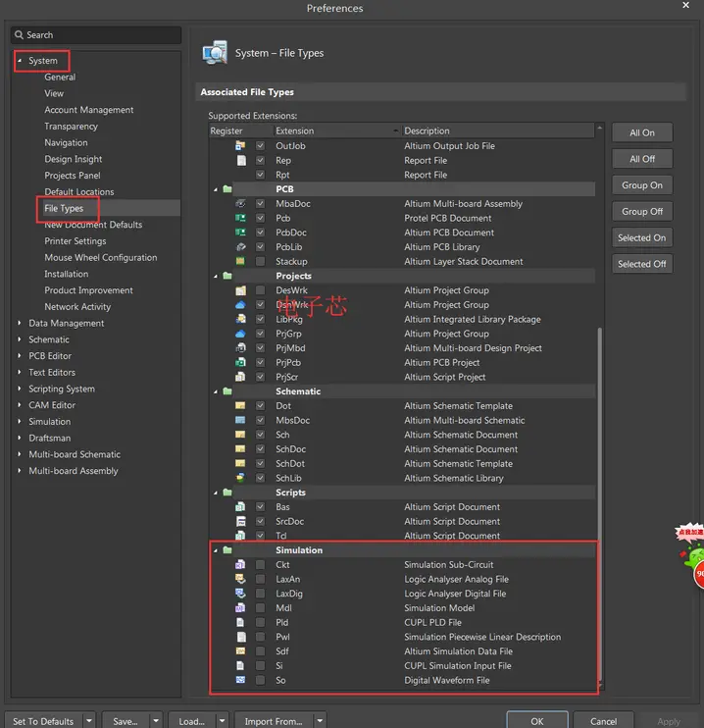Collapse the PCB extensions group
The width and height of the screenshot is (704, 728).
pos(216,189)
